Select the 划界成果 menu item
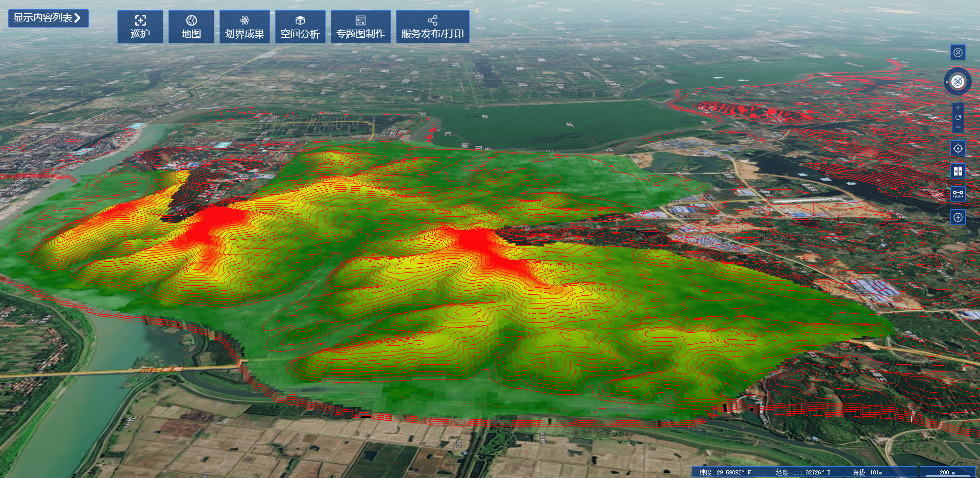980x478 pixels. pos(244,27)
